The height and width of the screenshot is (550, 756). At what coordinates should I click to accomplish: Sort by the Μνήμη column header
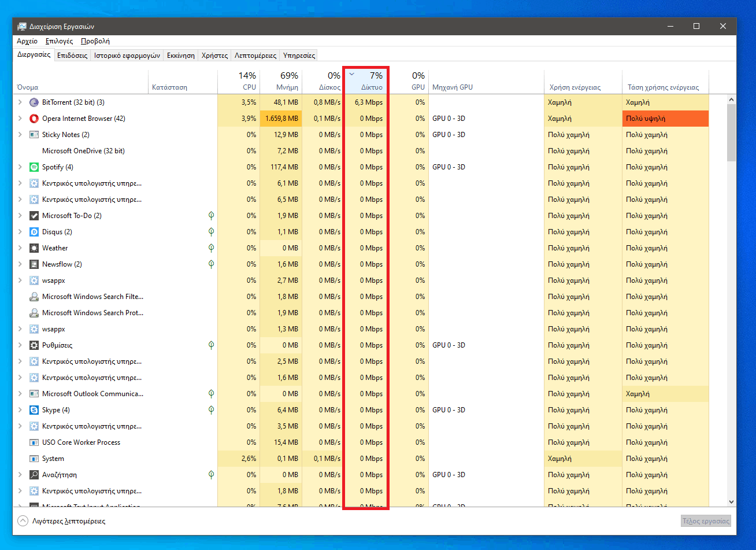tap(281, 82)
